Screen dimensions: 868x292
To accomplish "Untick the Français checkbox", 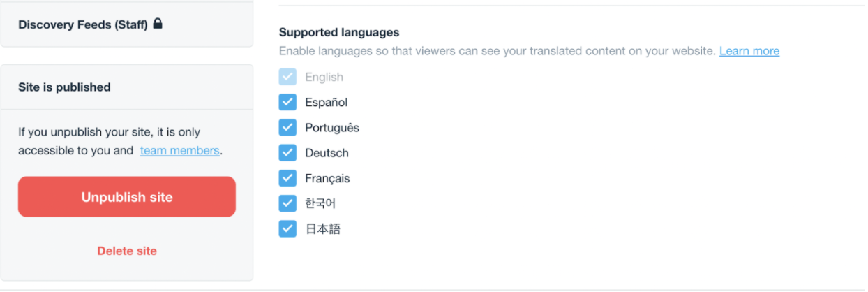I will click(287, 178).
